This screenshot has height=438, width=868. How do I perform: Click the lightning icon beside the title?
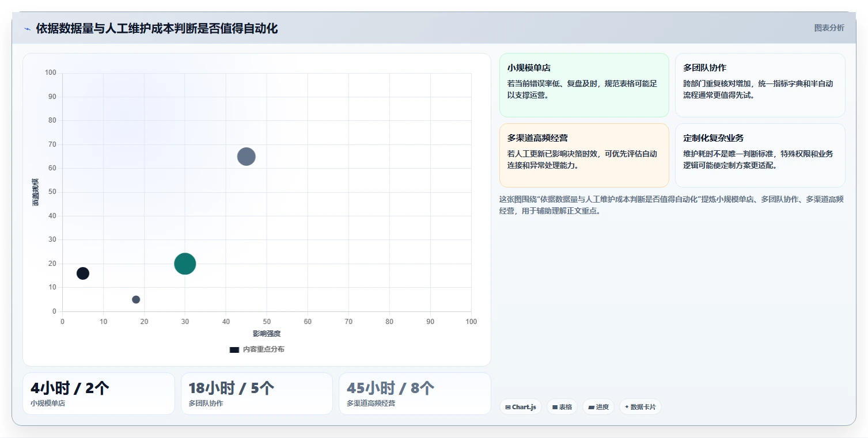(x=27, y=29)
